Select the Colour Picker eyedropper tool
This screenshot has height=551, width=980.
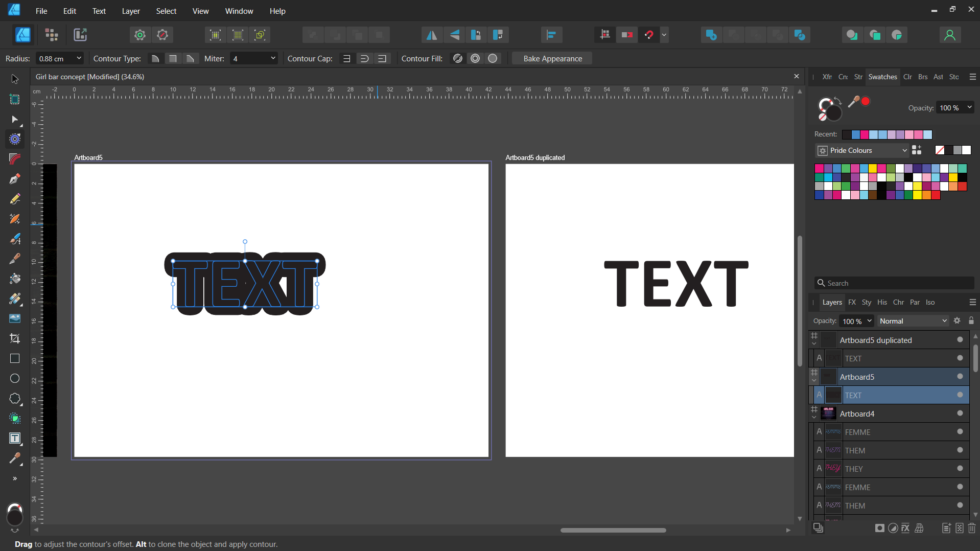(15, 458)
